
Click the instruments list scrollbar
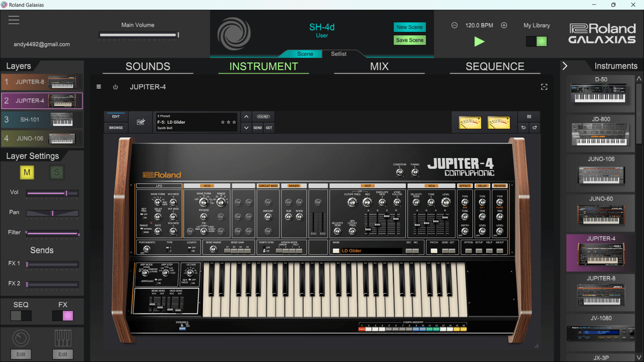pyautogui.click(x=639, y=113)
